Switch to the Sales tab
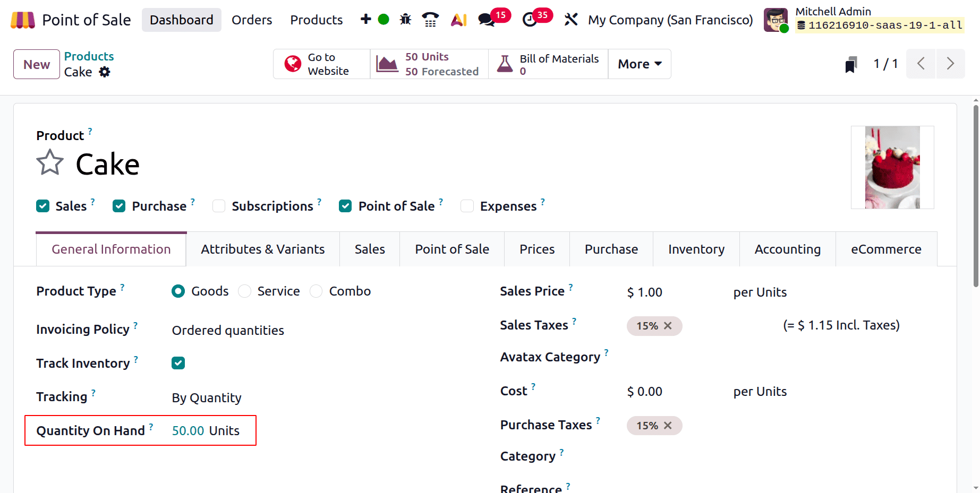The image size is (980, 493). point(370,249)
